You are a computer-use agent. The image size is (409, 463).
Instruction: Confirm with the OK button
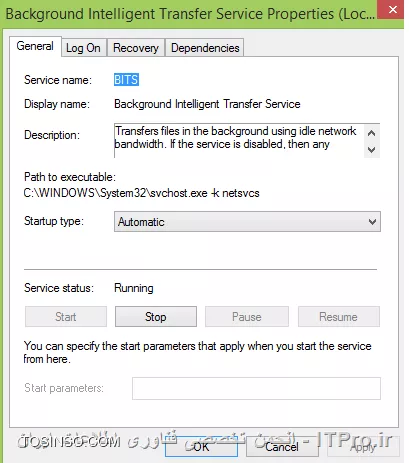[201, 447]
